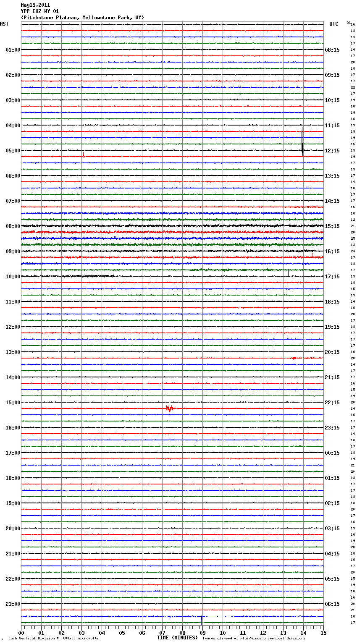Select the 15:00 MST row label
The image size is (357, 644).
13,403
